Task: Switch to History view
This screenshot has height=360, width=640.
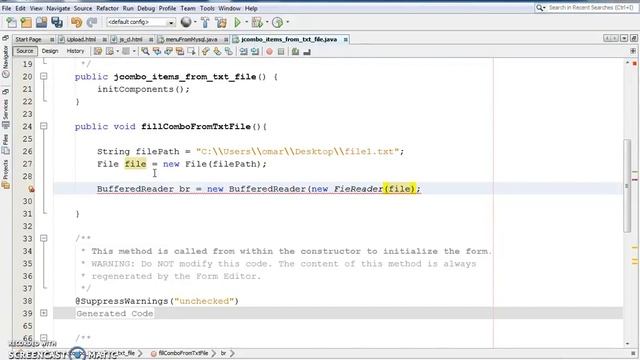Action: tap(75, 51)
